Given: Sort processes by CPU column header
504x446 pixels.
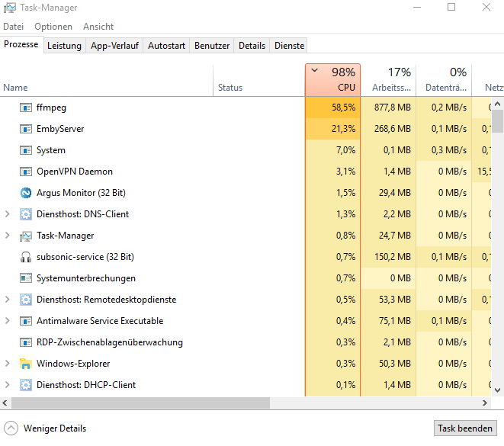Looking at the screenshot, I should [332, 80].
